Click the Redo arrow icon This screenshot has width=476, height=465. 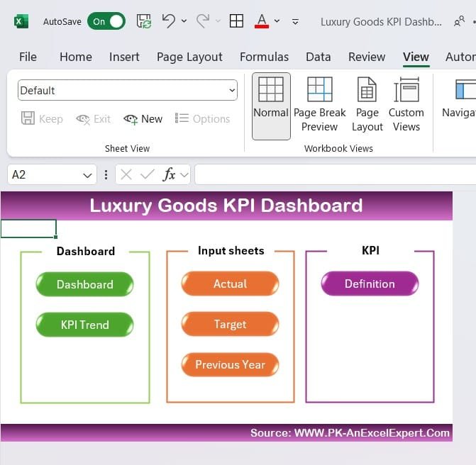[203, 21]
